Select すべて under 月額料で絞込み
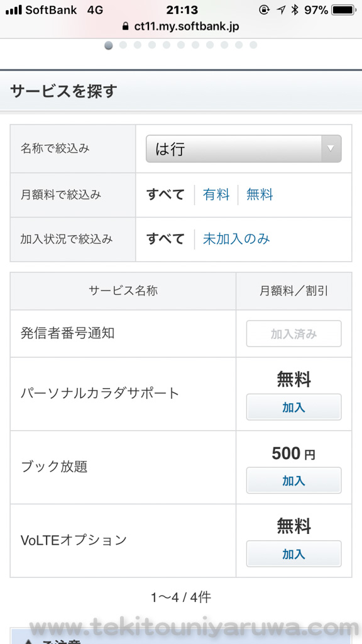362x644 pixels. (x=165, y=195)
